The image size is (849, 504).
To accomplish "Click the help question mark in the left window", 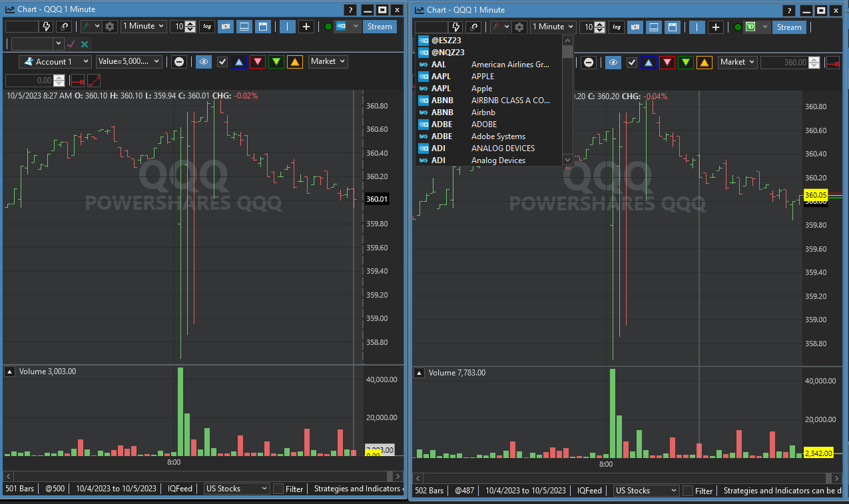I will tap(351, 9).
